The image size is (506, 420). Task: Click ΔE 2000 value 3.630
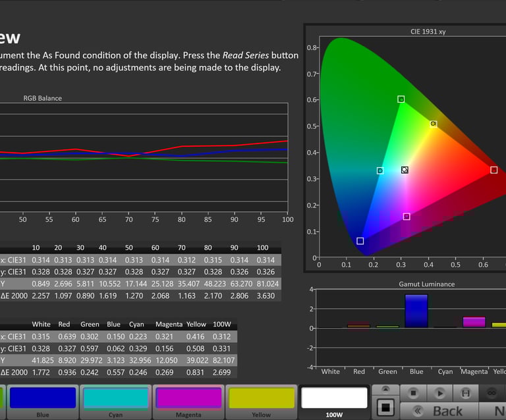tap(266, 296)
